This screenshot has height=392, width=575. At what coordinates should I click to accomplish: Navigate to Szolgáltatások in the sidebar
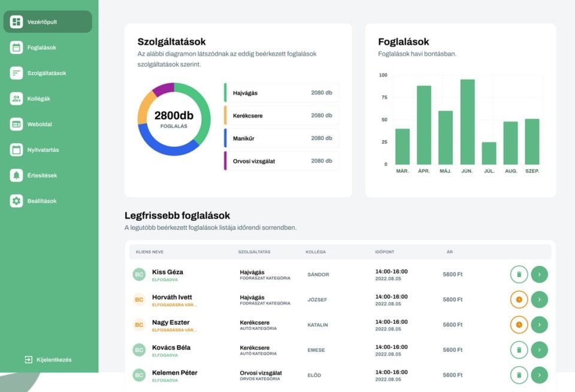(47, 73)
